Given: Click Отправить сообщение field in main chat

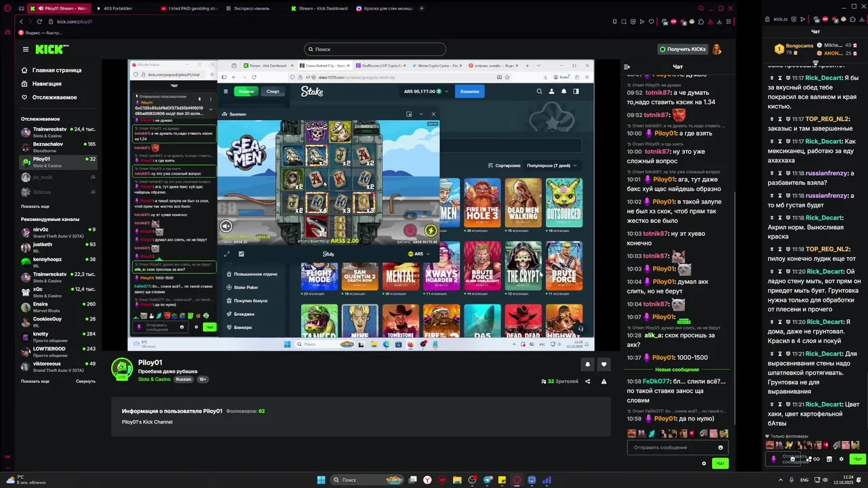Looking at the screenshot, I should click(677, 447).
